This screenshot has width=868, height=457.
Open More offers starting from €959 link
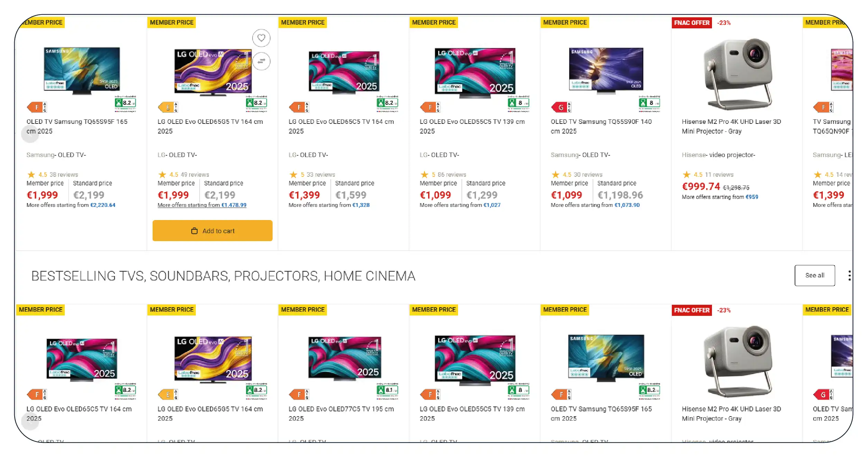[x=720, y=197]
